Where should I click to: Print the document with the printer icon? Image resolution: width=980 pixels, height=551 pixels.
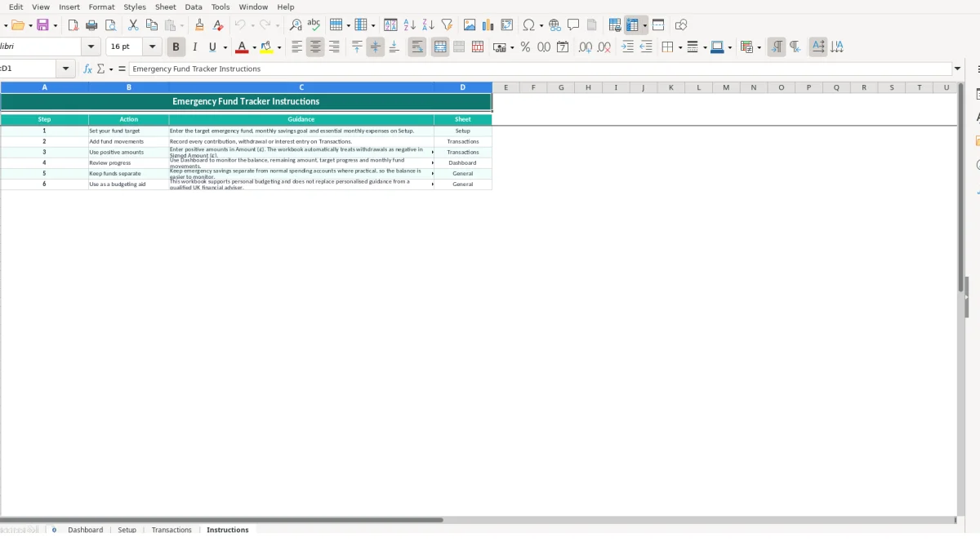[91, 25]
